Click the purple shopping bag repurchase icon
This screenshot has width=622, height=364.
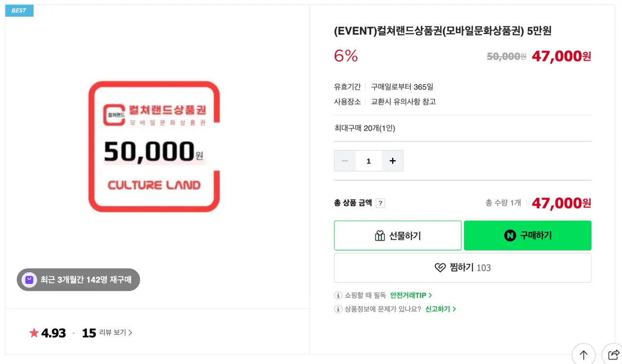pyautogui.click(x=29, y=280)
